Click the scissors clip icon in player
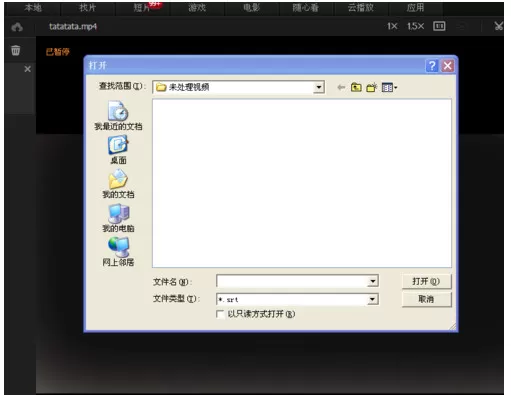Screen dimensions: 511x395 [499, 26]
